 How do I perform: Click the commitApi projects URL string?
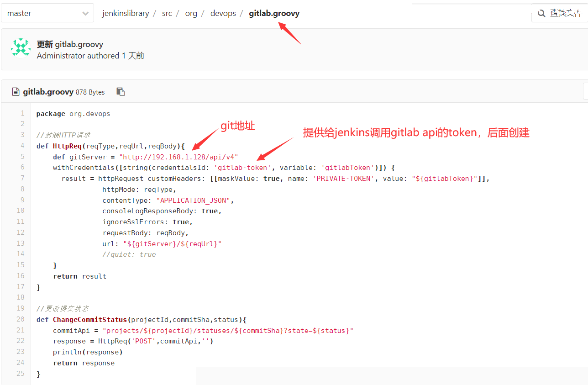pyautogui.click(x=228, y=331)
